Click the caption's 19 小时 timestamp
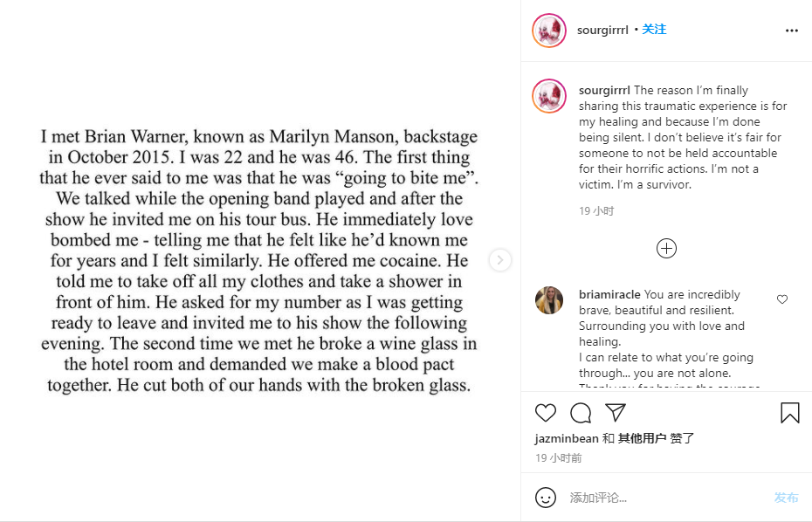 coord(596,211)
